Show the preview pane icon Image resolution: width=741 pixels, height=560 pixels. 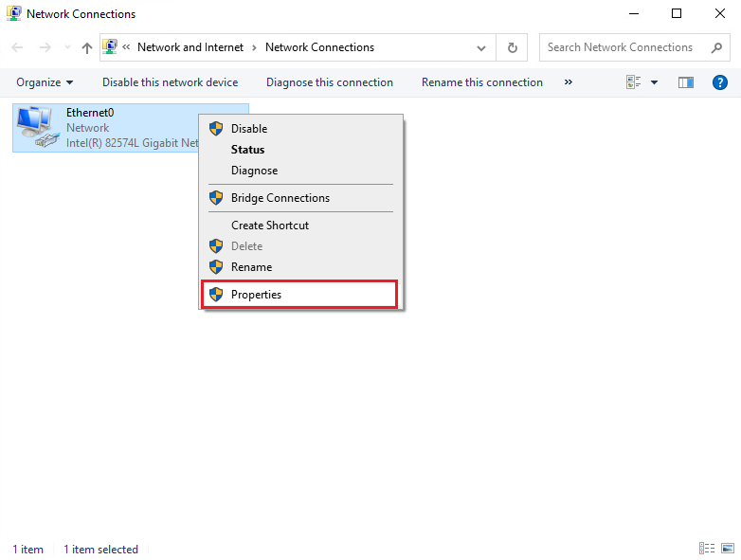(686, 82)
